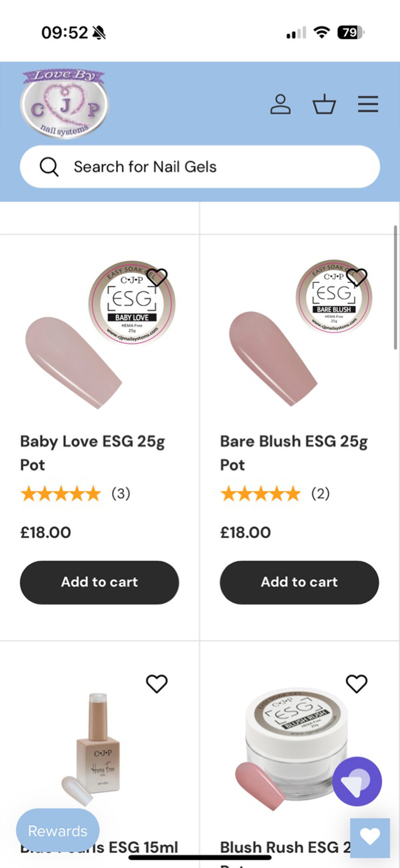Open the hamburger menu

click(x=368, y=104)
